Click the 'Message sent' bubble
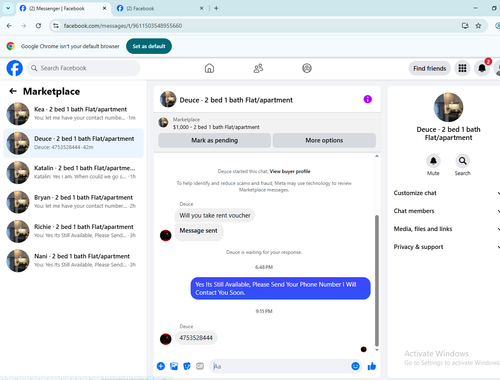 [x=199, y=231]
